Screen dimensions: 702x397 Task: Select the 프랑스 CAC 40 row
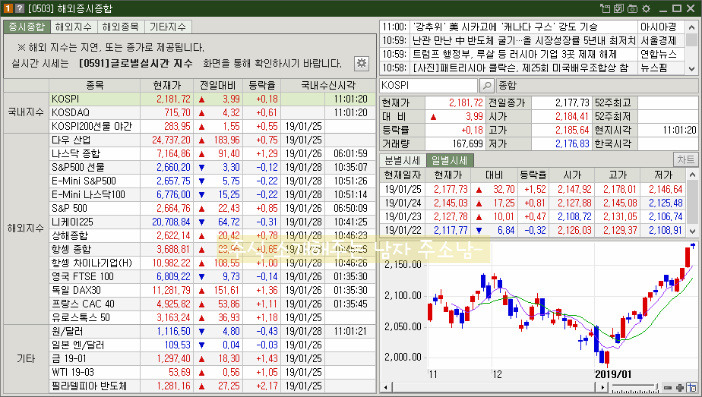click(212, 304)
